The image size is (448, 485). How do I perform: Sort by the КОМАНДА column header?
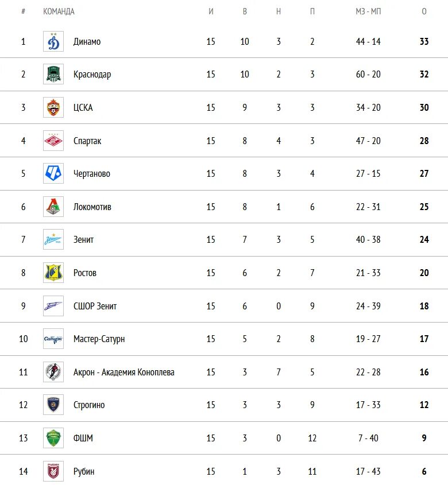coord(59,11)
